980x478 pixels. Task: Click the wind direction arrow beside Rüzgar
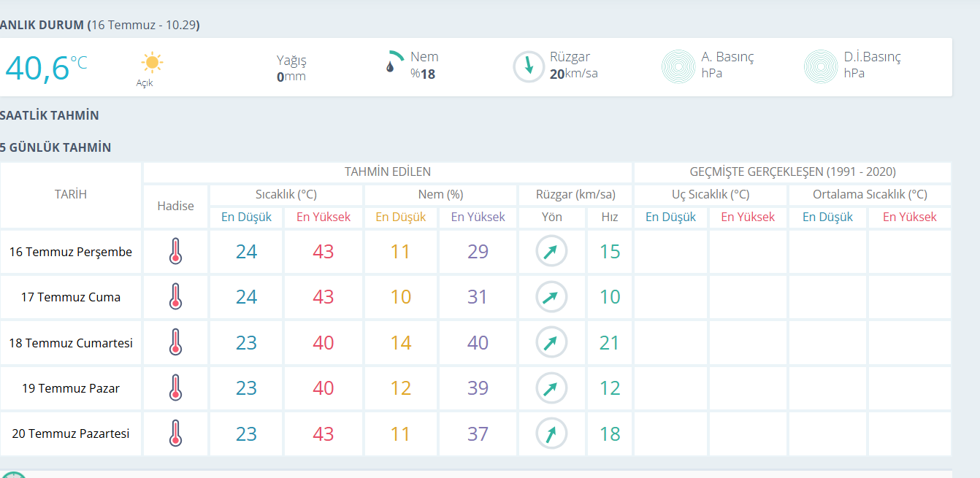(x=529, y=66)
